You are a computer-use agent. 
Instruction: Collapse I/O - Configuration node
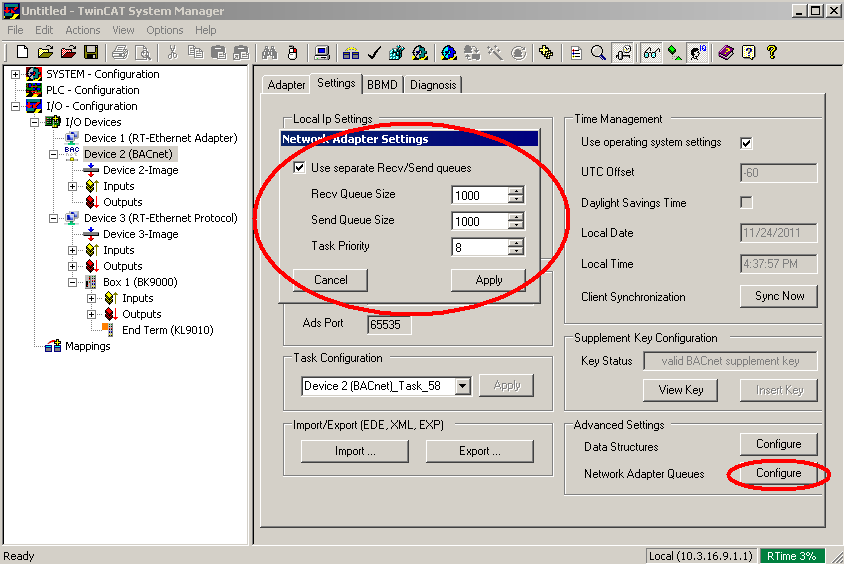[16, 107]
